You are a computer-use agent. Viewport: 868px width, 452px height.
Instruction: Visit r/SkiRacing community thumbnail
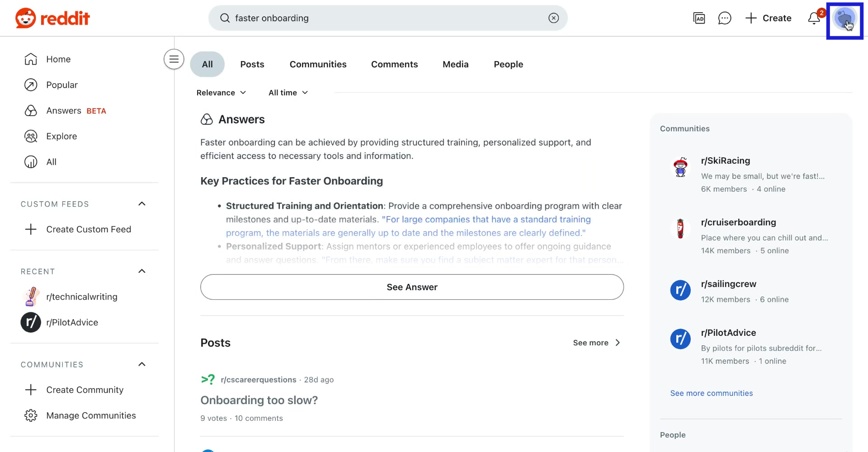[x=680, y=167]
